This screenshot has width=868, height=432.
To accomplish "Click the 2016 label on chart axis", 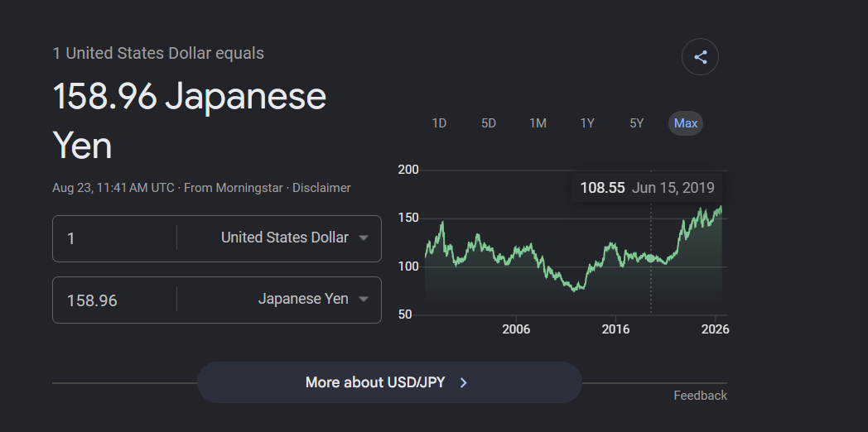I will click(x=615, y=329).
